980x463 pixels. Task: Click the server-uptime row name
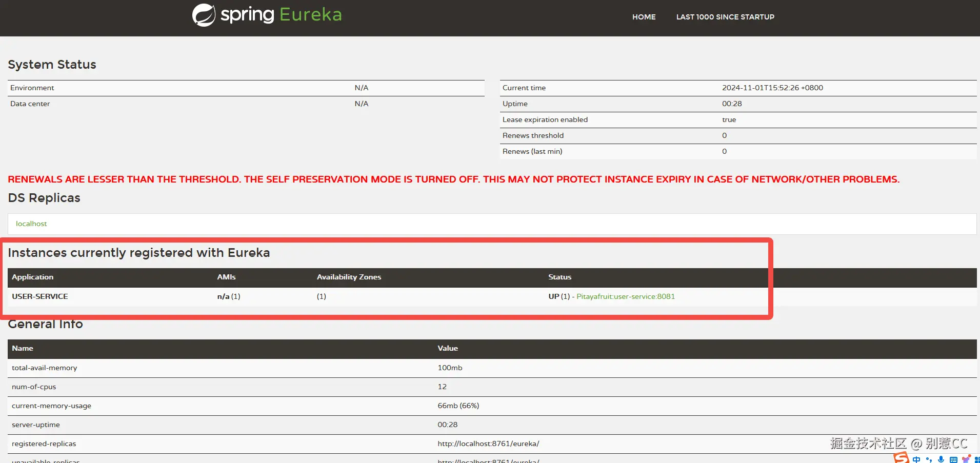click(x=36, y=425)
